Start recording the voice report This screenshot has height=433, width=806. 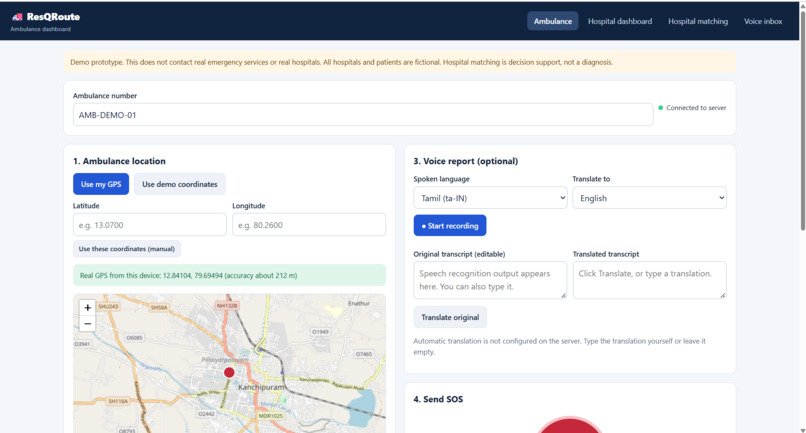450,225
